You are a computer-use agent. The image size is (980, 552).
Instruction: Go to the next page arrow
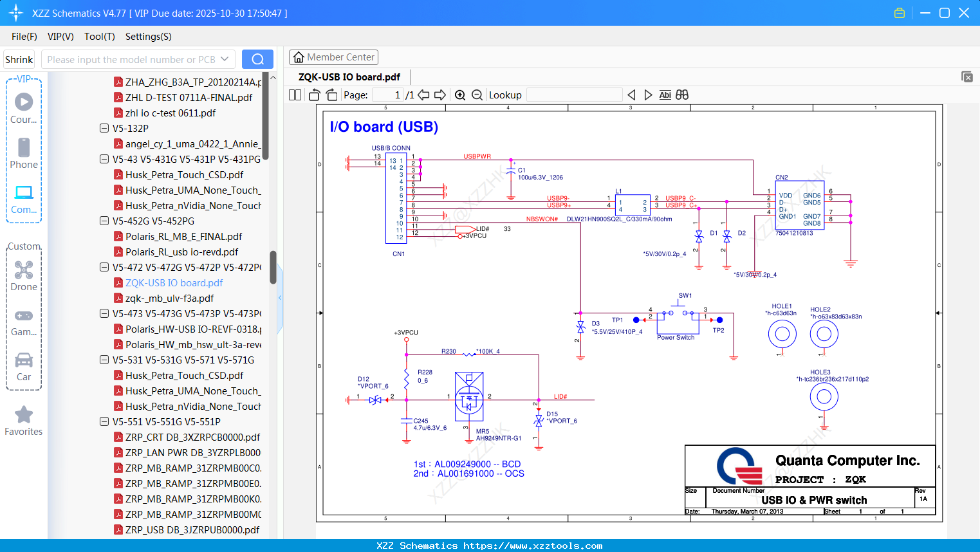pos(440,95)
